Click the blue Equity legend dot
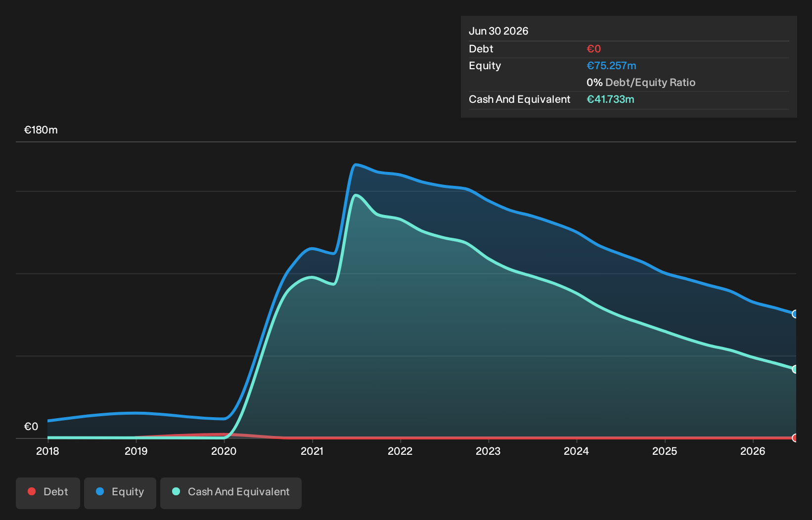Image resolution: width=812 pixels, height=520 pixels. 100,491
